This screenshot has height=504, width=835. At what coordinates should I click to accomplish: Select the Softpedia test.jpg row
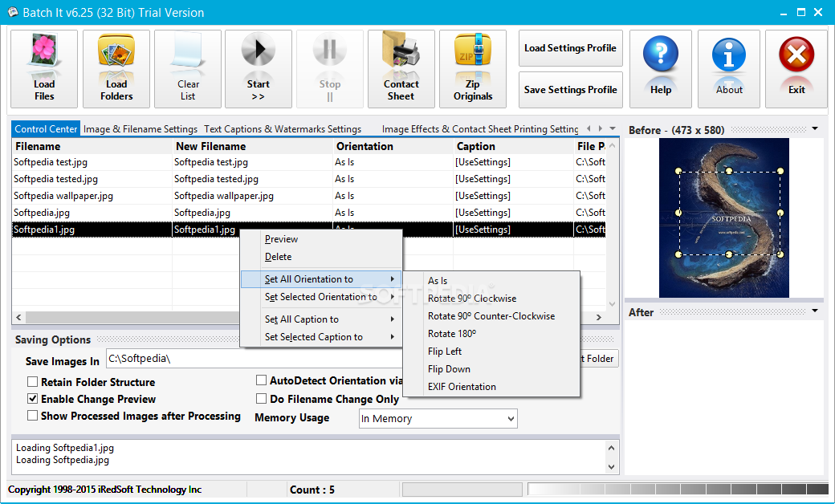point(308,162)
